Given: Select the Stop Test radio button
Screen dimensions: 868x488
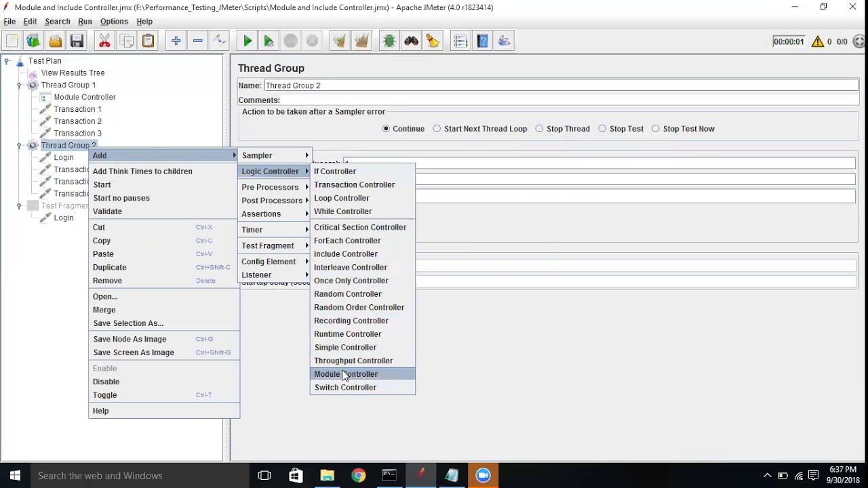Looking at the screenshot, I should (x=602, y=129).
